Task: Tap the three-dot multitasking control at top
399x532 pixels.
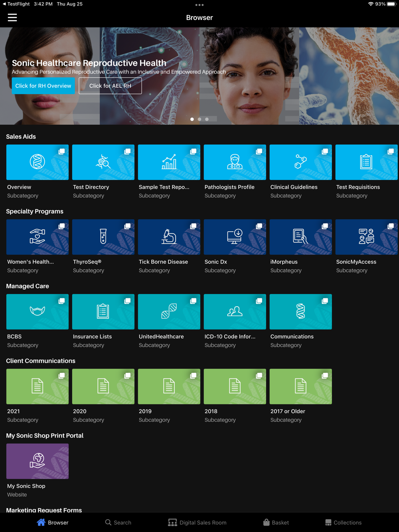Action: [199, 5]
